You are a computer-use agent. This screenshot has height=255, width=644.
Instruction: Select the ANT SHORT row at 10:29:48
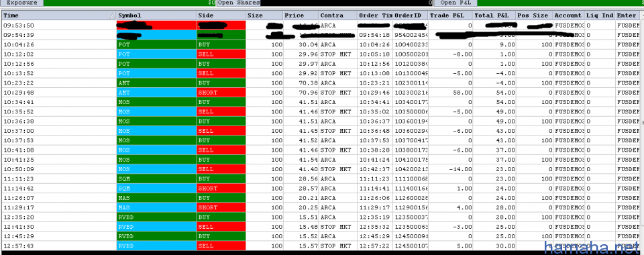click(321, 93)
